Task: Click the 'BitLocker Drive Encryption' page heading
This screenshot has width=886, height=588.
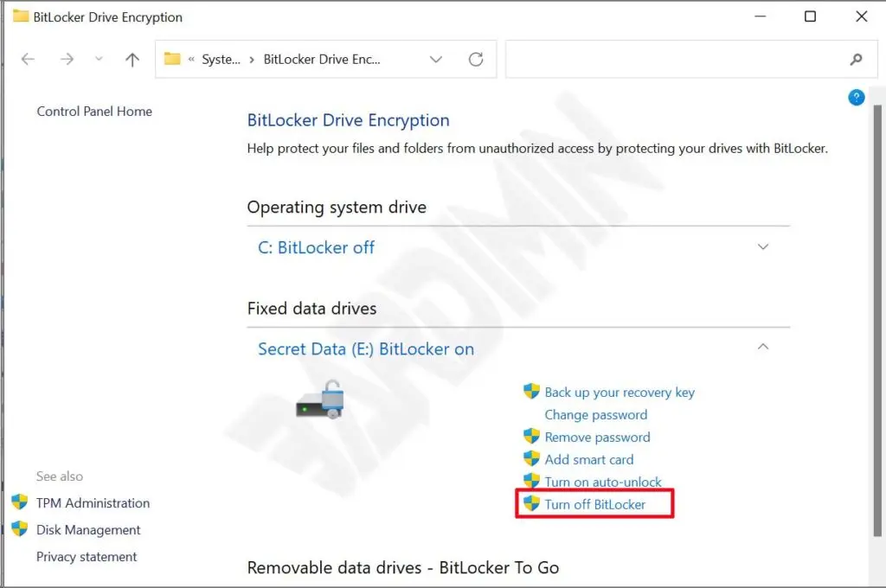Action: [x=348, y=120]
